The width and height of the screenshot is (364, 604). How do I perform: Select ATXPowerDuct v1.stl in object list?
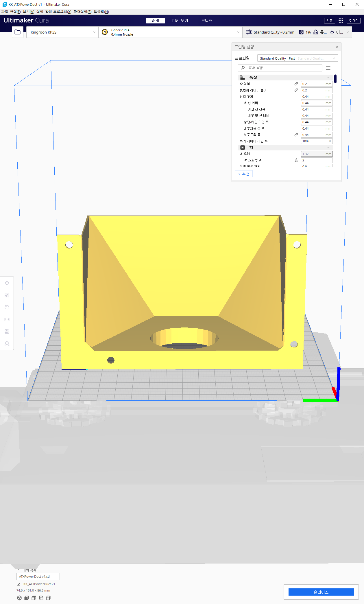coord(38,577)
